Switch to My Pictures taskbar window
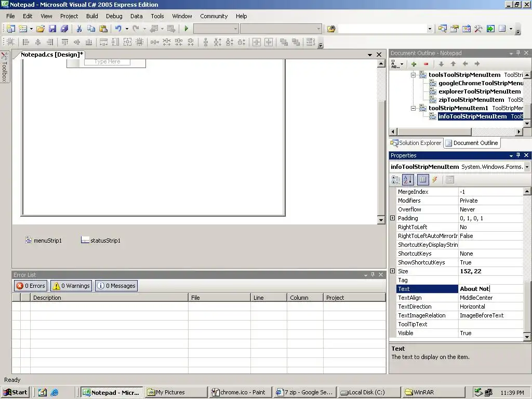 [176, 392]
